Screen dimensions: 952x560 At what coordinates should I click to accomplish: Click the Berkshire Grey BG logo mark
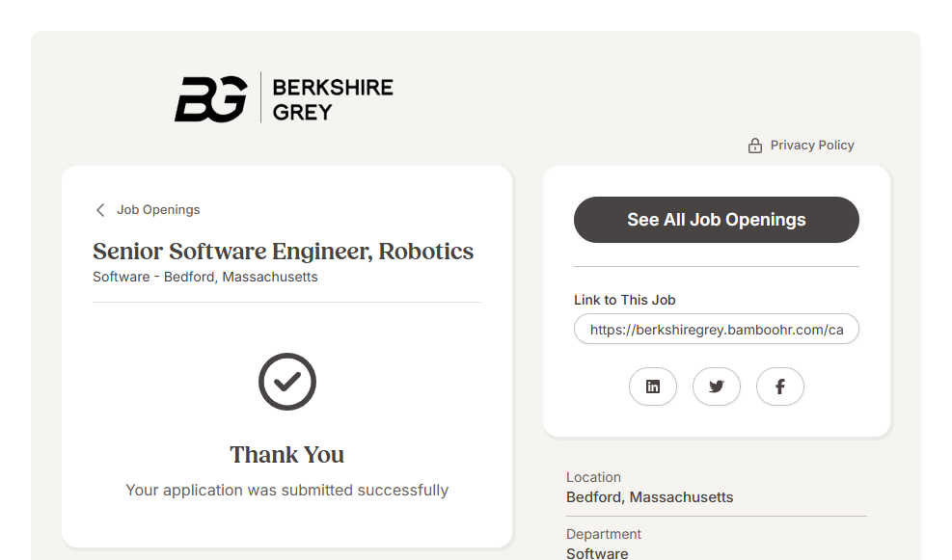[x=210, y=98]
